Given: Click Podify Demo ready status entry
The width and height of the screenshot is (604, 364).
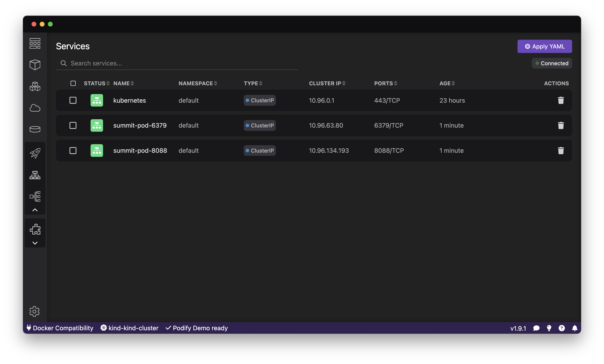Looking at the screenshot, I should click(196, 328).
